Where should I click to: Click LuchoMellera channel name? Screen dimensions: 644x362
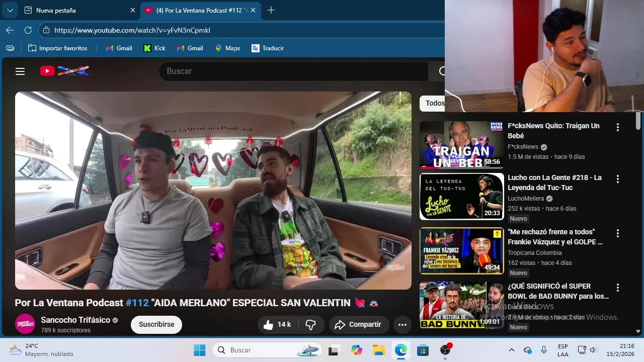tap(526, 199)
